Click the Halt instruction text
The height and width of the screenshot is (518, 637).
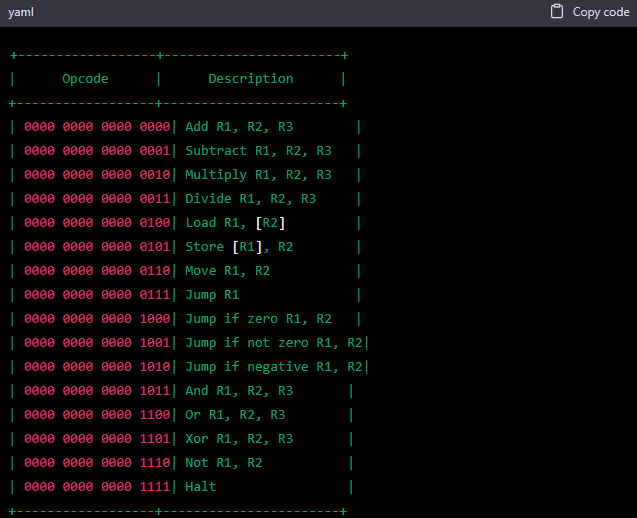200,487
